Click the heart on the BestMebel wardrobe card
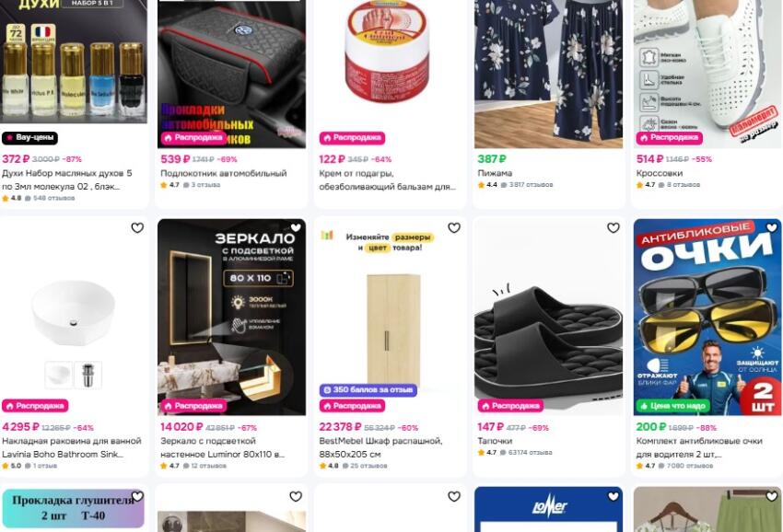 tap(454, 227)
